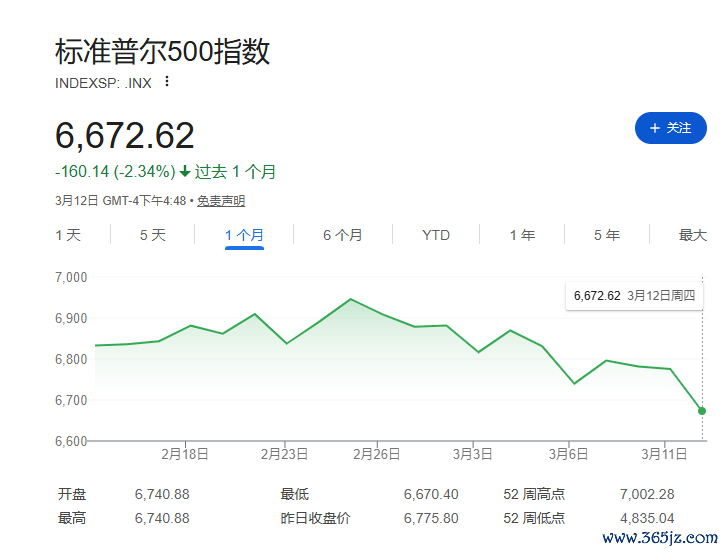725x553 pixels.
Task: Click the 最低 low label
Action: click(x=295, y=494)
